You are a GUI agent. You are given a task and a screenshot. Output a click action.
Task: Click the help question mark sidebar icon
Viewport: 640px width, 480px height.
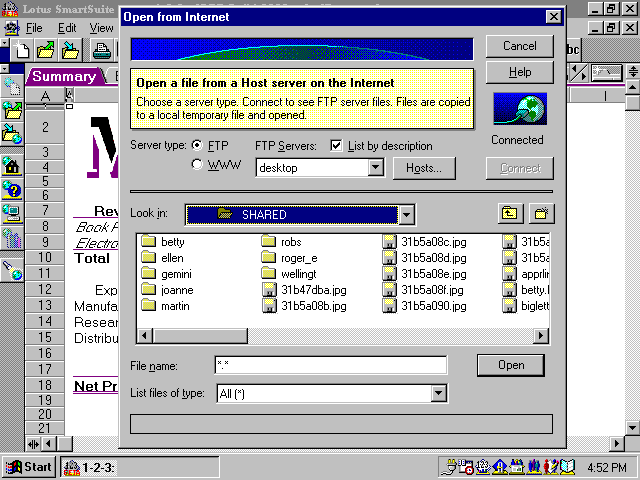13,189
